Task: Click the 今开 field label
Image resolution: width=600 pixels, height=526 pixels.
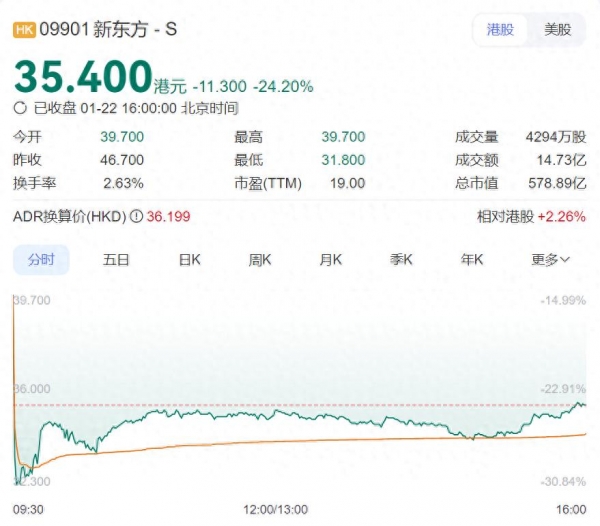Action: [x=27, y=137]
